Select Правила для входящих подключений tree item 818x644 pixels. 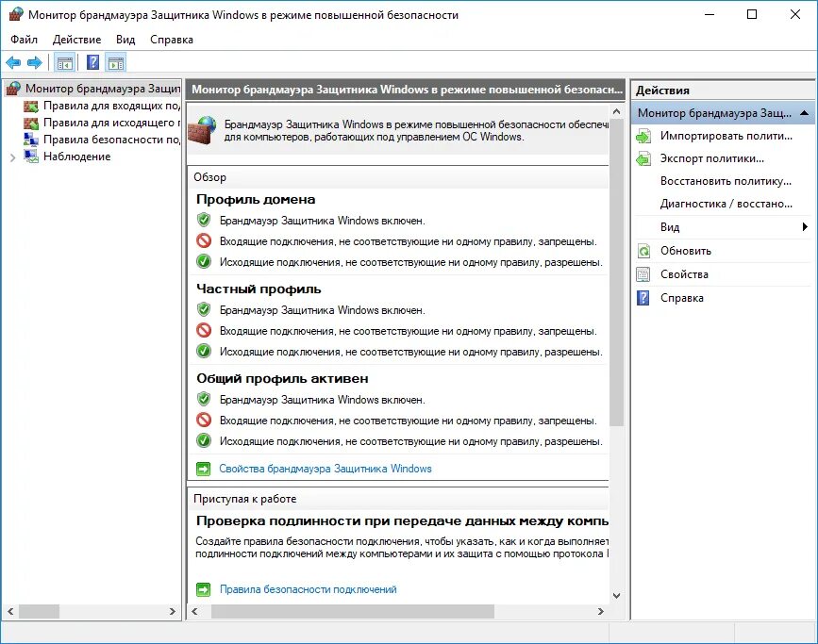111,106
